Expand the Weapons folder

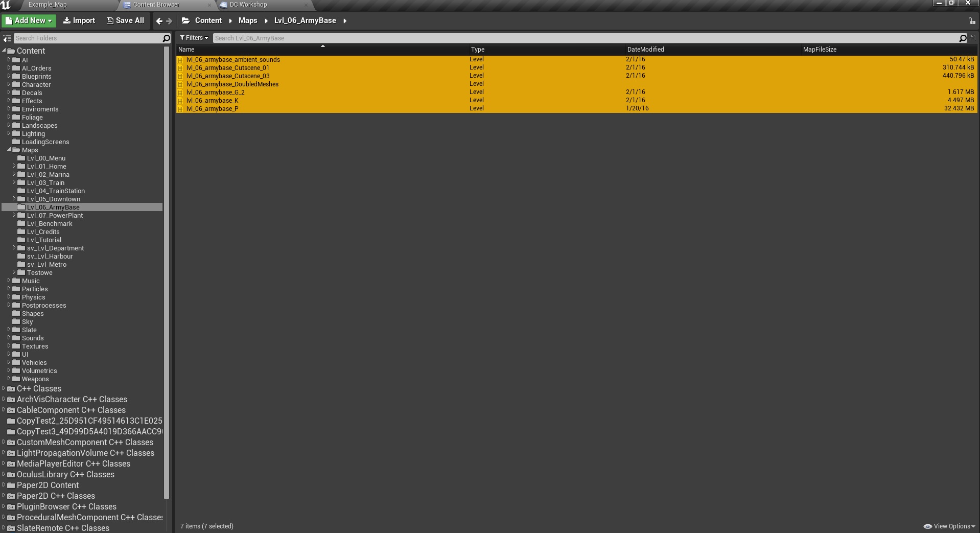point(9,379)
